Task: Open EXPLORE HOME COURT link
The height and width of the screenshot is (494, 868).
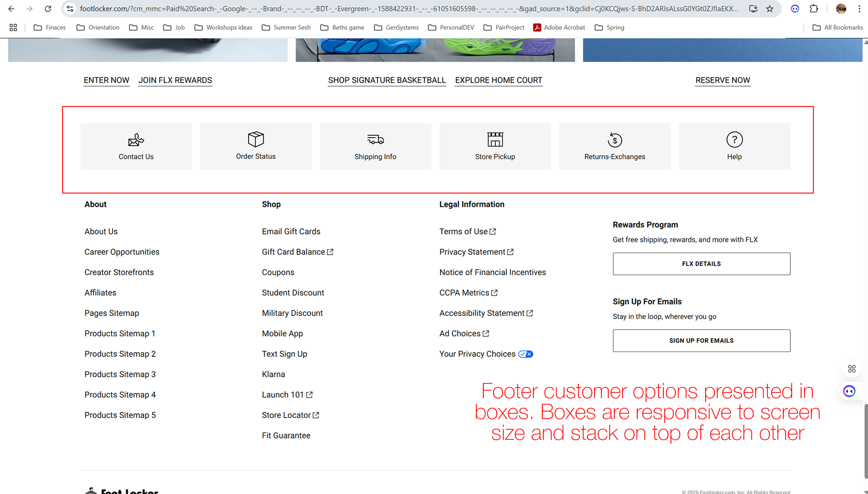Action: tap(499, 80)
